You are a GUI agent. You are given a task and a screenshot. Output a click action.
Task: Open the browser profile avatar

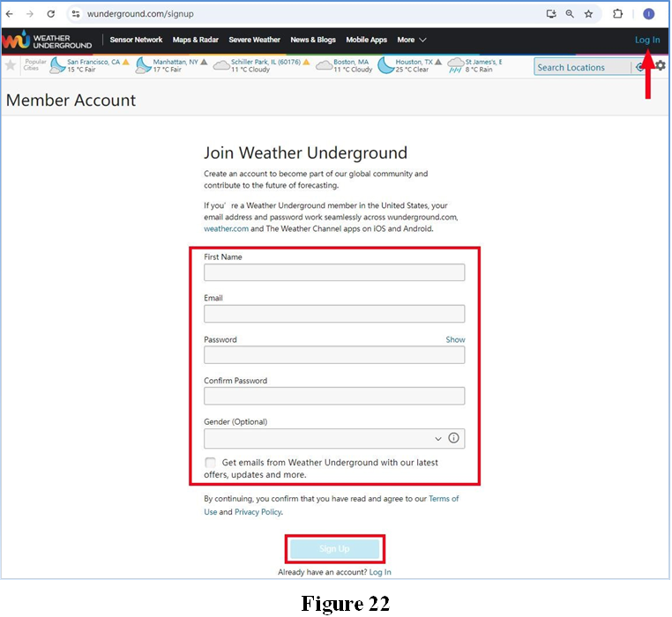click(649, 14)
